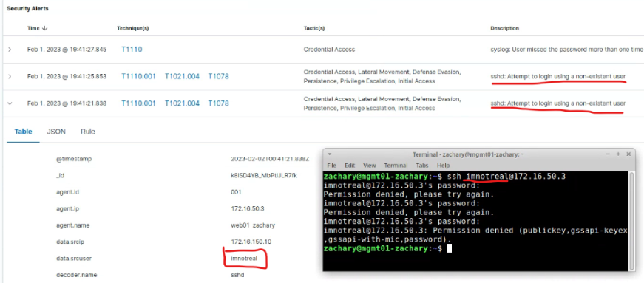The width and height of the screenshot is (644, 283).
Task: Open the terminal Edit menu
Action: coord(350,166)
